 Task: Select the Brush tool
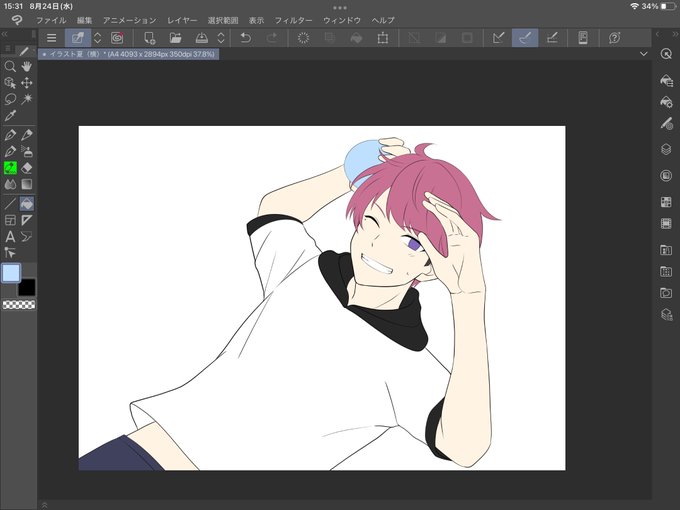click(10, 151)
